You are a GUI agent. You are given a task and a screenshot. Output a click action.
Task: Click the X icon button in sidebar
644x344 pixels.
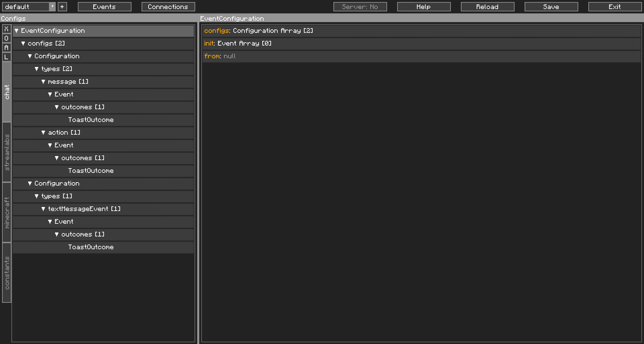(6, 29)
